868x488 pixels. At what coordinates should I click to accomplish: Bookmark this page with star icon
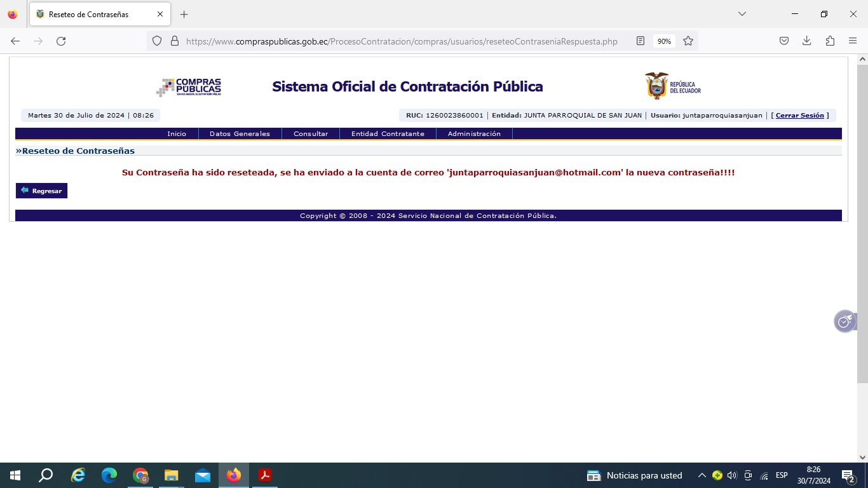(688, 41)
